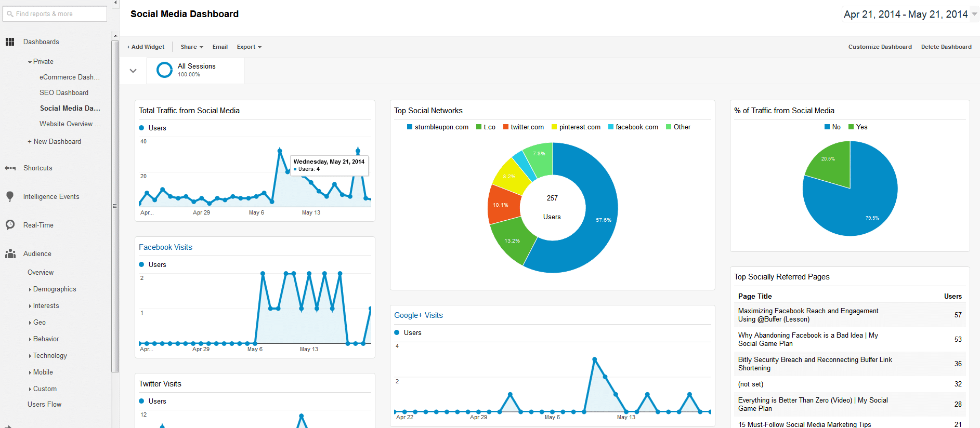This screenshot has height=428, width=980.
Task: Open the SEO Dashboard
Action: [x=64, y=93]
